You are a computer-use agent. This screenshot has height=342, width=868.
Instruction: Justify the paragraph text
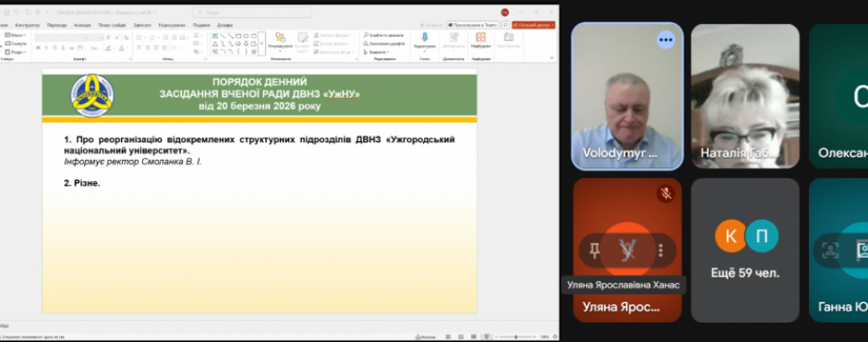click(x=164, y=48)
